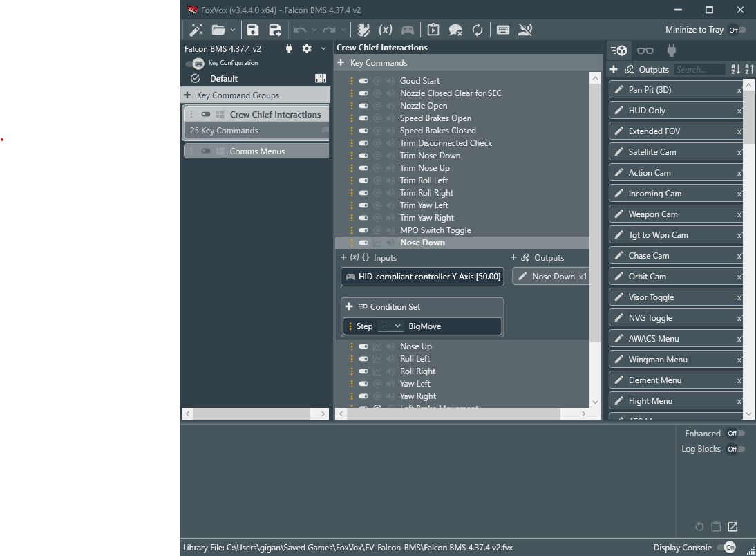Switch to the outputs cube tab
Screen dimensions: 756x556
618,50
